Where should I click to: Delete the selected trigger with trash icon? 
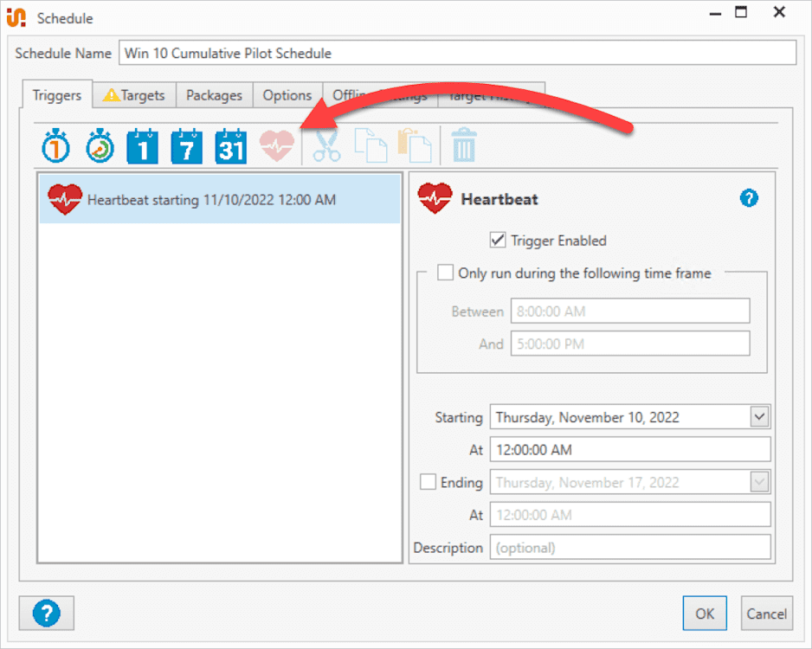coord(464,145)
